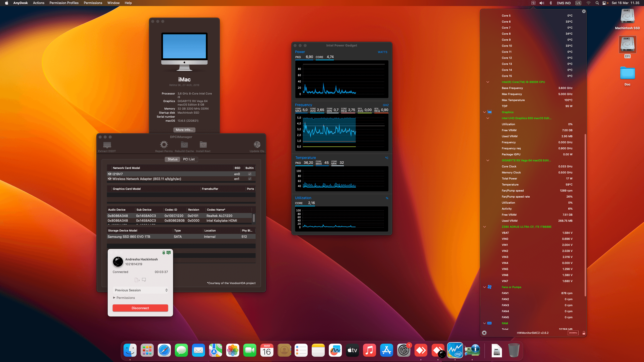Open the chat icon in AnyDesk

click(144, 280)
